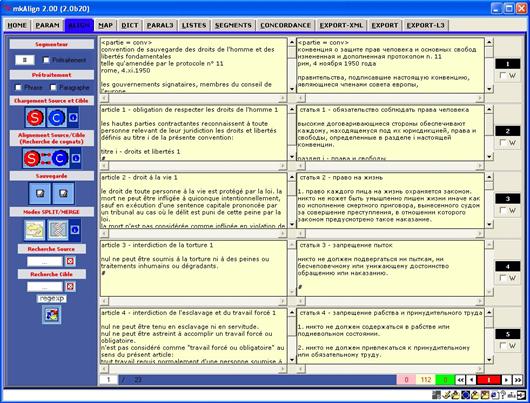Switch to the HOME tab
The image size is (530, 403).
pos(17,25)
